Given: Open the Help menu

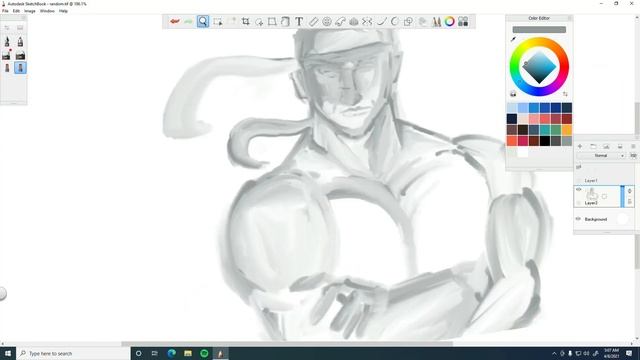Looking at the screenshot, I should [x=63, y=11].
